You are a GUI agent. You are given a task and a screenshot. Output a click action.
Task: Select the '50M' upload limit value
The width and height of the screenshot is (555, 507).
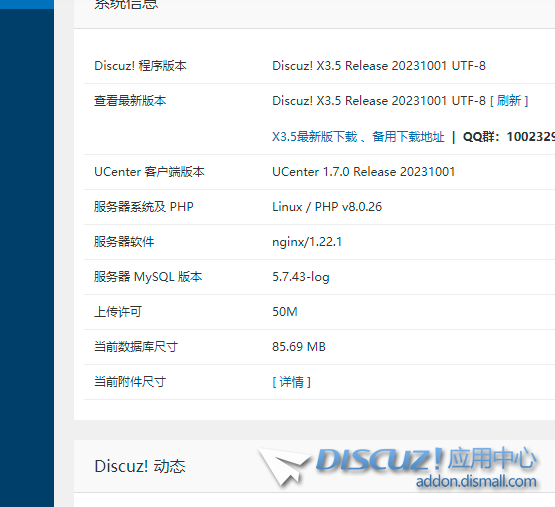point(285,312)
